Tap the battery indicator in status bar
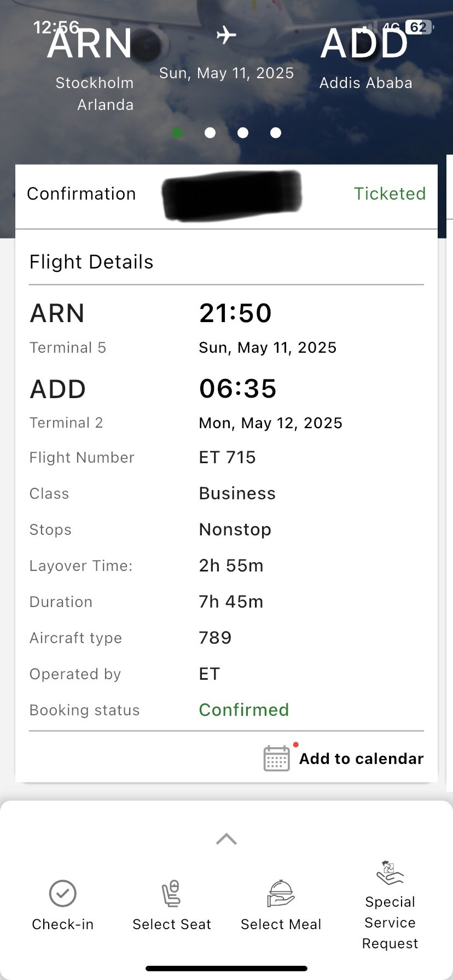This screenshot has width=453, height=980. (x=419, y=27)
